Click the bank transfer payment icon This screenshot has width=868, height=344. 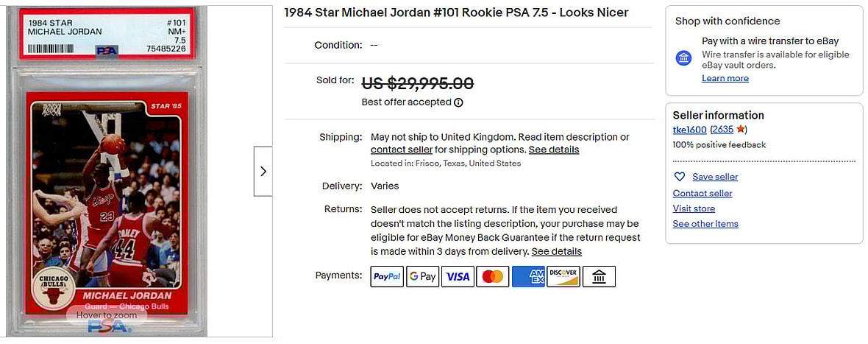click(599, 276)
